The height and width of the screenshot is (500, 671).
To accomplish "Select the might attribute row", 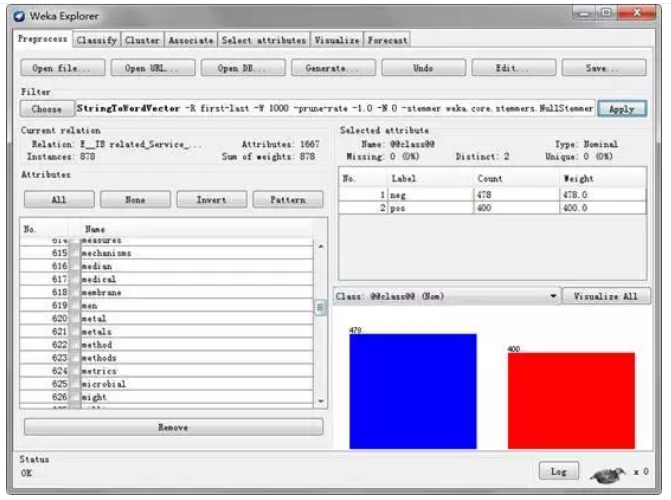I will [x=166, y=397].
